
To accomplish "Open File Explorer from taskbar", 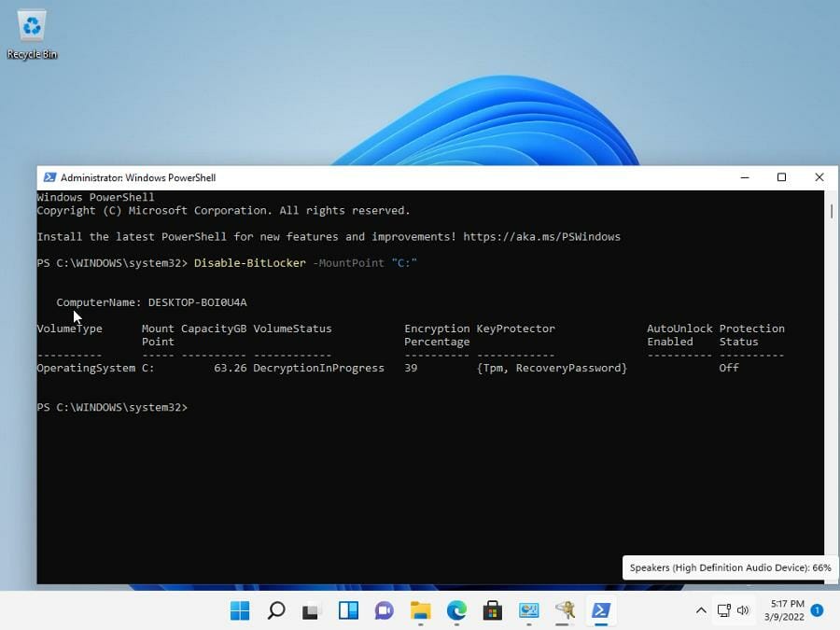I will [x=421, y=610].
